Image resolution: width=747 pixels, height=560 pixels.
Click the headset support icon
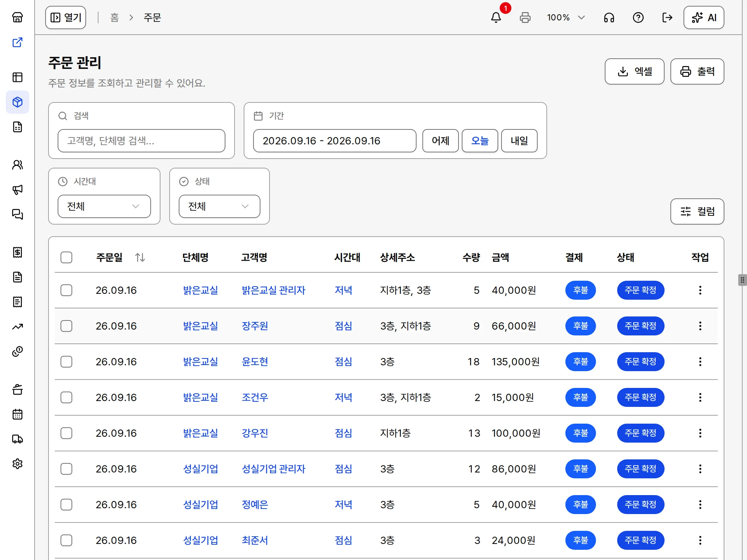click(x=609, y=17)
